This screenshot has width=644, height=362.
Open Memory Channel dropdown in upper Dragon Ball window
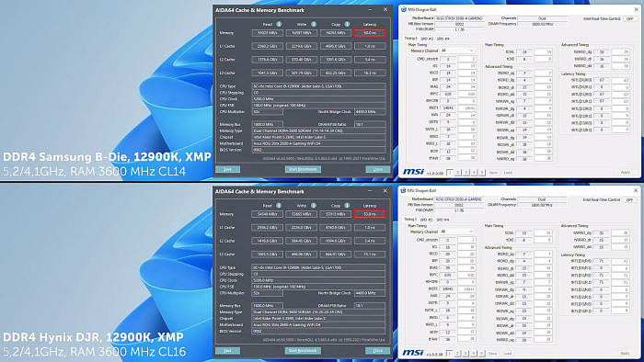[457, 51]
